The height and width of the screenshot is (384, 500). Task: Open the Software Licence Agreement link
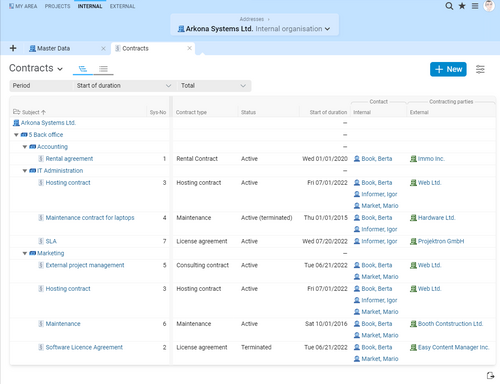tap(84, 347)
